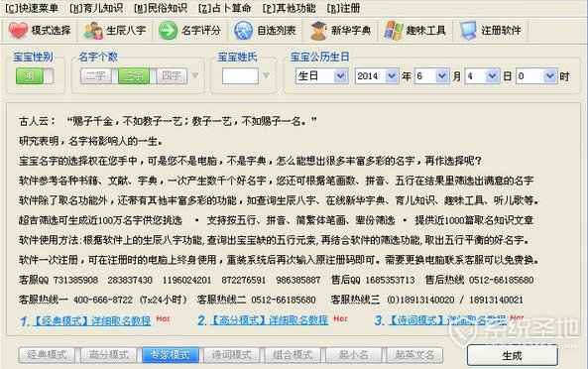Open the 经典模式 详细取名教程 link
This screenshot has height=369, width=588.
click(92, 321)
